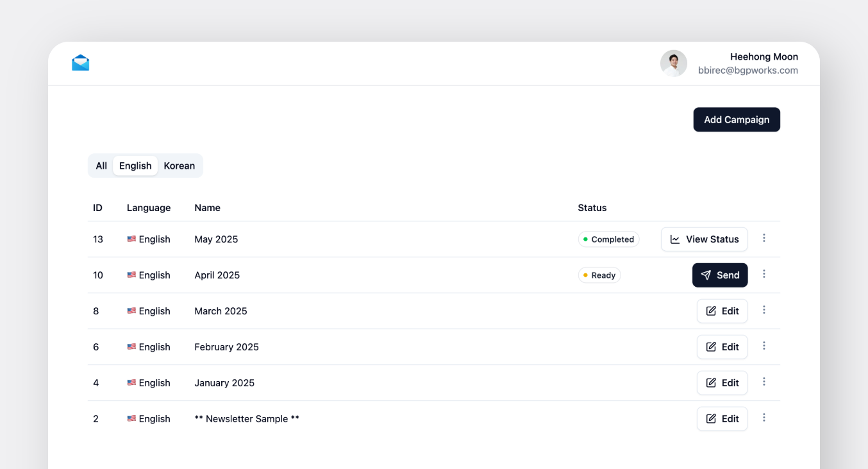Open more options for January 2025 row
Image resolution: width=868 pixels, height=469 pixels.
pos(764,382)
